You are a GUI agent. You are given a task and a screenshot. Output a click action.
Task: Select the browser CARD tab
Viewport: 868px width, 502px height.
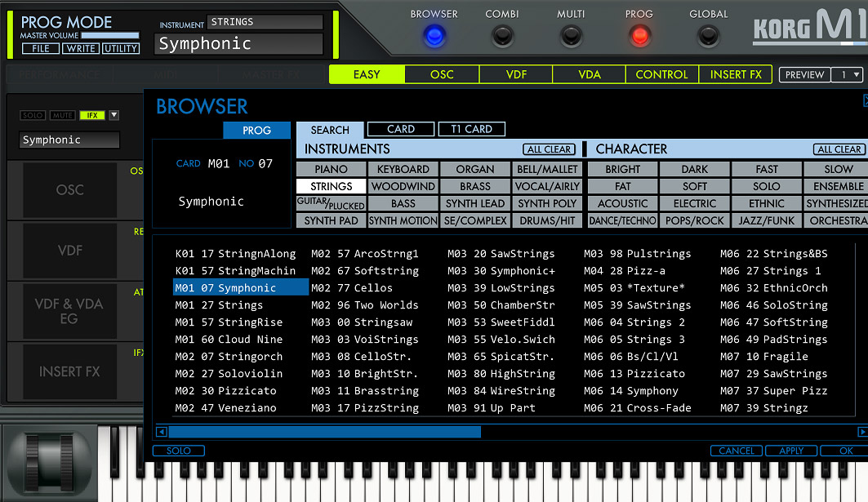[x=401, y=129]
